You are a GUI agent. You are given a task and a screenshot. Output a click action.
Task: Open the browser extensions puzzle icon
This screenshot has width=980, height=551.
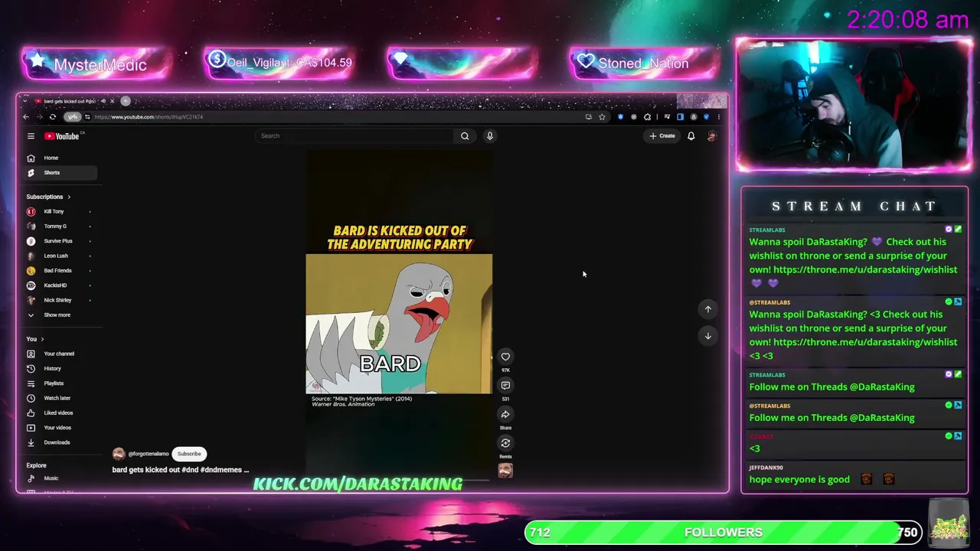[647, 117]
